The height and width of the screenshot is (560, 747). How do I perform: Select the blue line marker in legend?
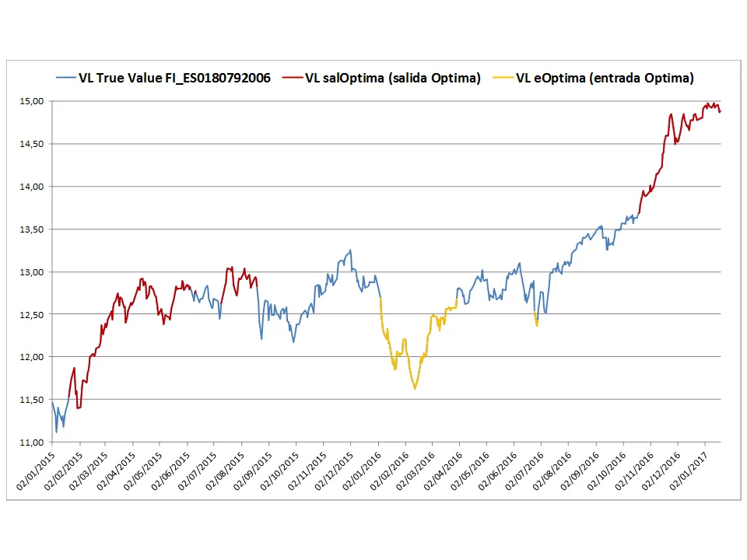65,78
